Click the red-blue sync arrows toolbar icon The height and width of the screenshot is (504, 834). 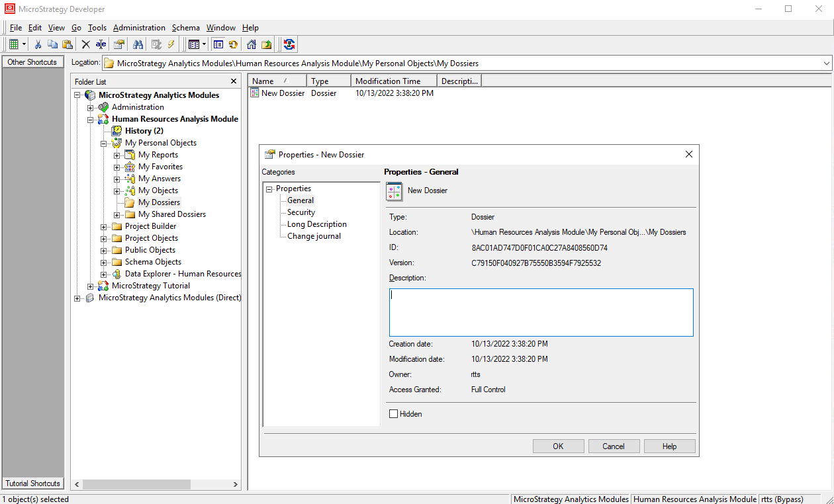coord(289,44)
